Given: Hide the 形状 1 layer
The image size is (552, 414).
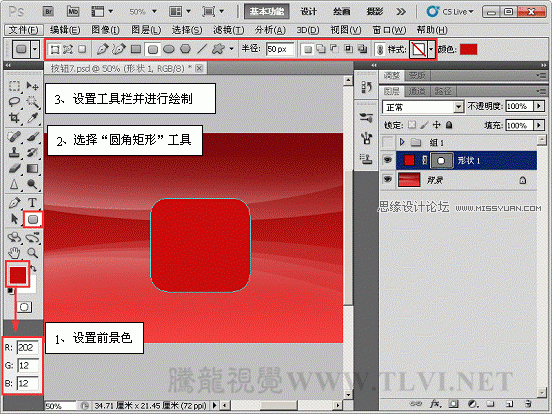Looking at the screenshot, I should click(388, 160).
